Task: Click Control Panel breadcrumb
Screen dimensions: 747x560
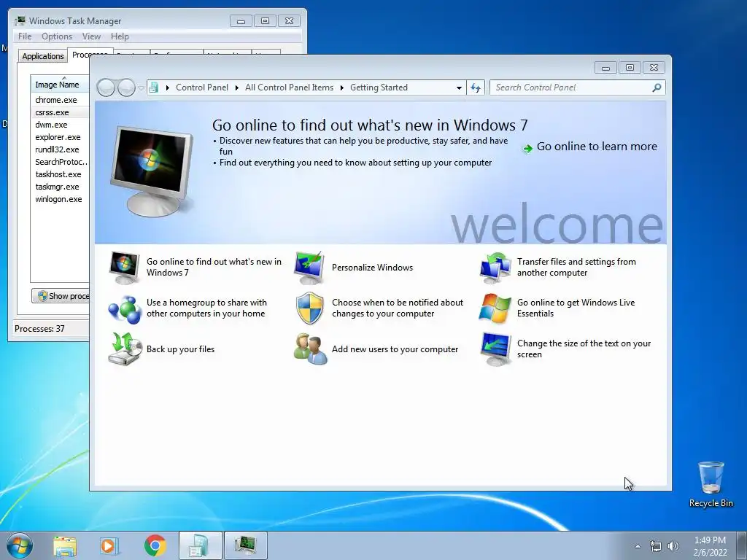Action: click(202, 87)
